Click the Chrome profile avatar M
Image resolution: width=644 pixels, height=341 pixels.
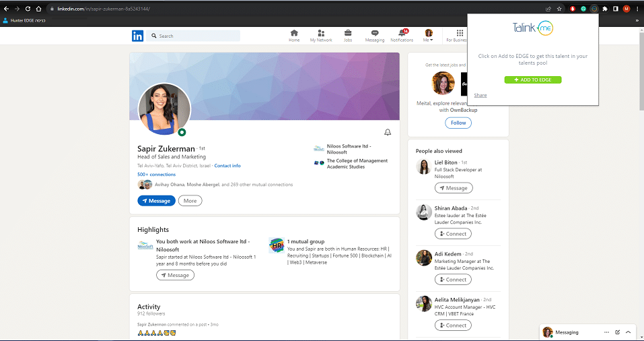click(627, 9)
